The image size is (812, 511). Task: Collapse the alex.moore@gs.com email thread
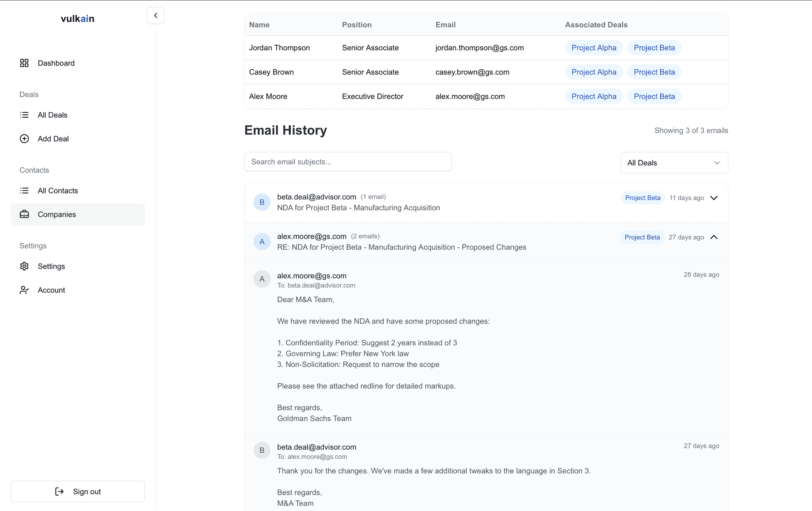[x=714, y=237]
